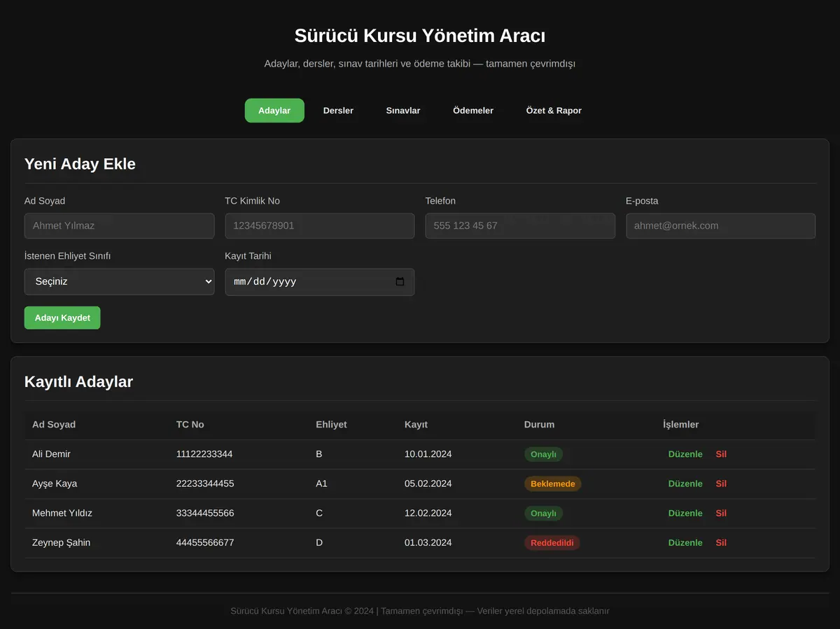The width and height of the screenshot is (840, 629).
Task: Edit Zeynep Şahin via Düzenle
Action: coord(685,542)
